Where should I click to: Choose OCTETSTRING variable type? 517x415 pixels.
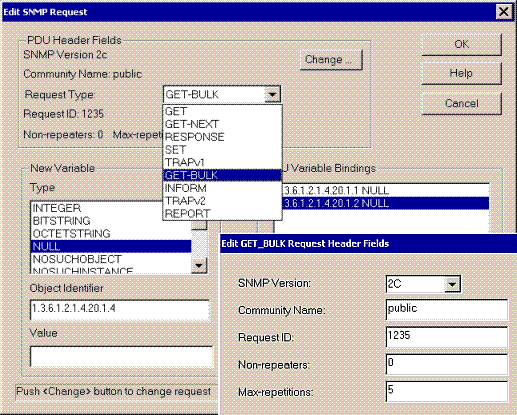(111, 233)
